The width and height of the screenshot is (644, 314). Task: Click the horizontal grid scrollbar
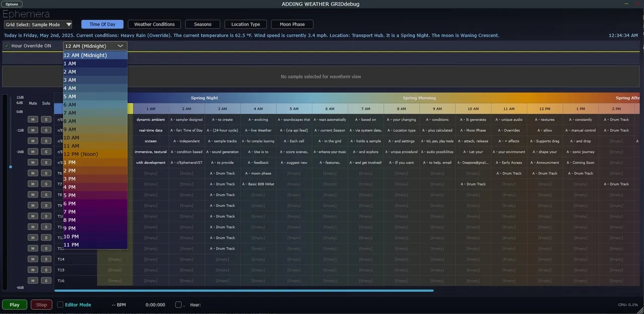click(x=244, y=290)
